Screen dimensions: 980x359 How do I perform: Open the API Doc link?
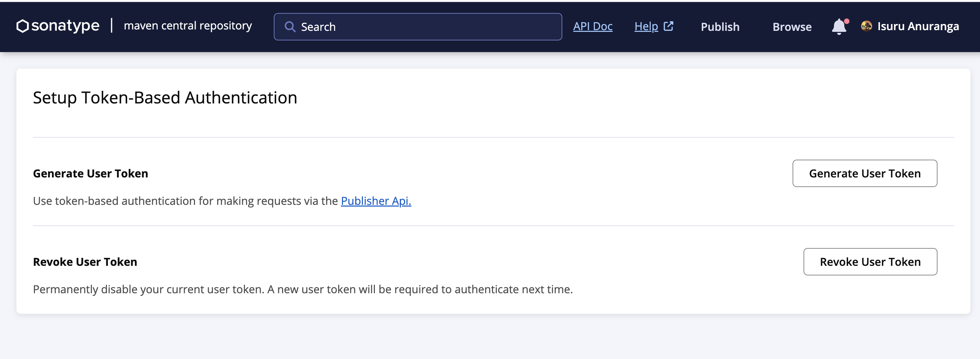(x=593, y=26)
